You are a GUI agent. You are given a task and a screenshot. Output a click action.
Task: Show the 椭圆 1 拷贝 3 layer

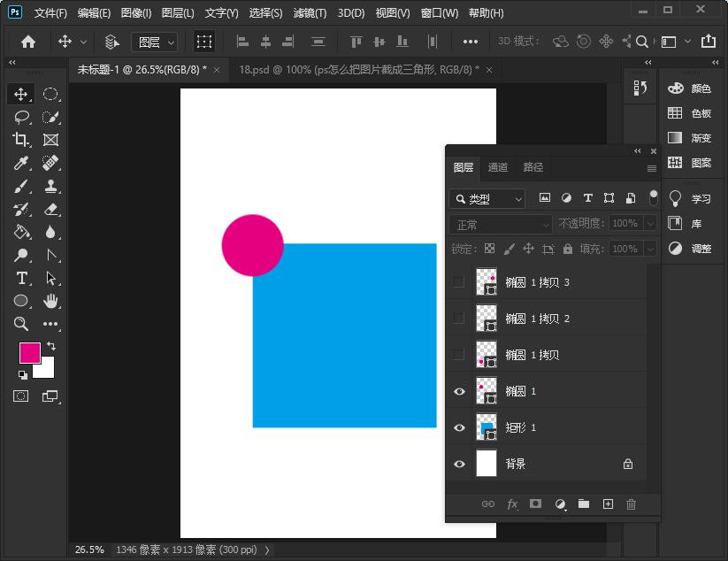pos(459,282)
